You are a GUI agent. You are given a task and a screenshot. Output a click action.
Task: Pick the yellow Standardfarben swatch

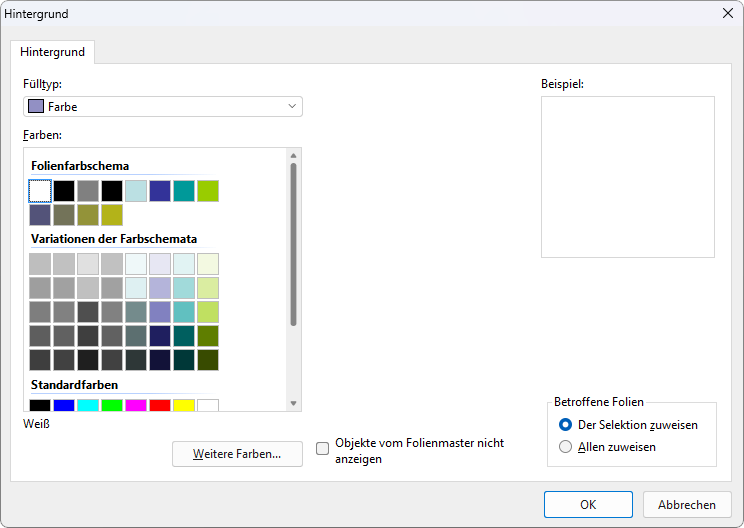(x=184, y=405)
